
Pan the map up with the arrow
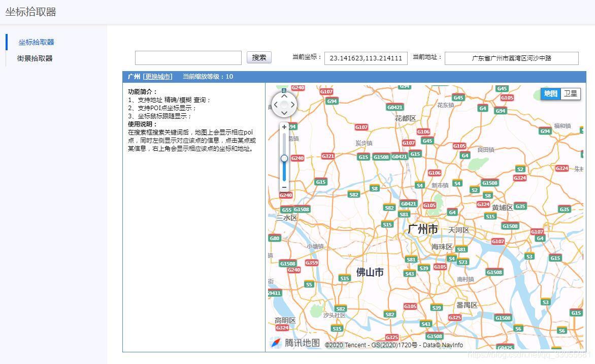click(284, 96)
